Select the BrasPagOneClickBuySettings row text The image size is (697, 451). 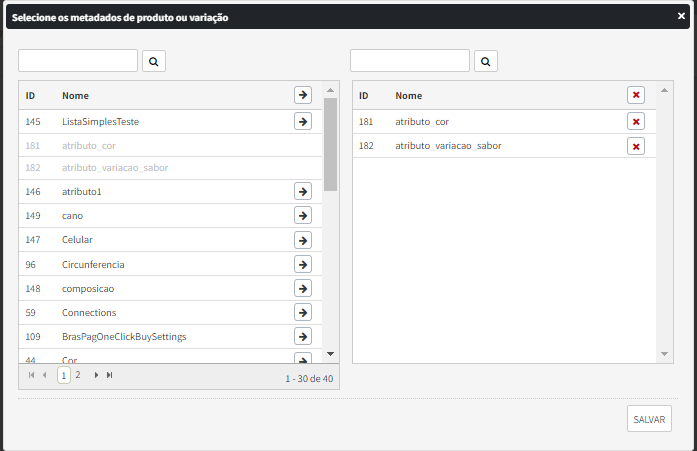click(x=124, y=337)
